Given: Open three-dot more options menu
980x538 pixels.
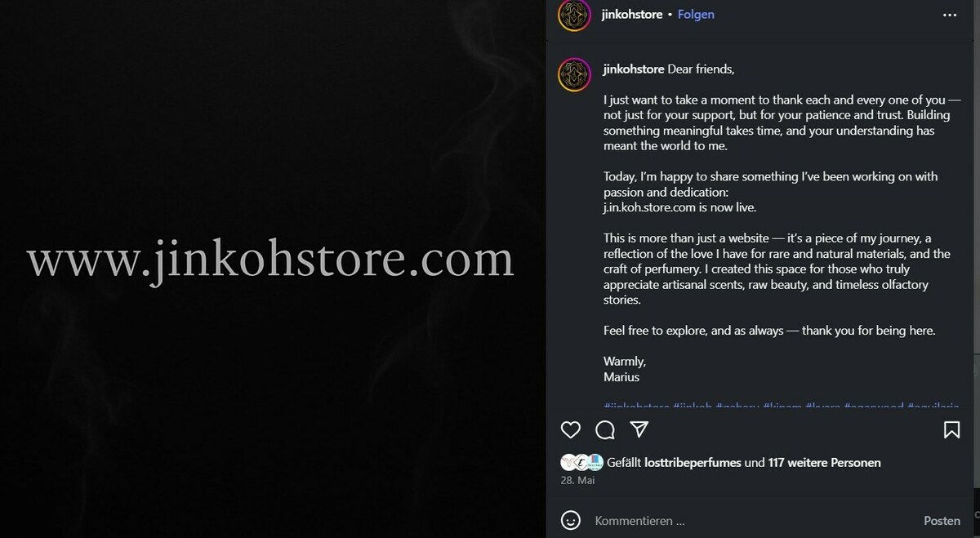Looking at the screenshot, I should coord(950,15).
